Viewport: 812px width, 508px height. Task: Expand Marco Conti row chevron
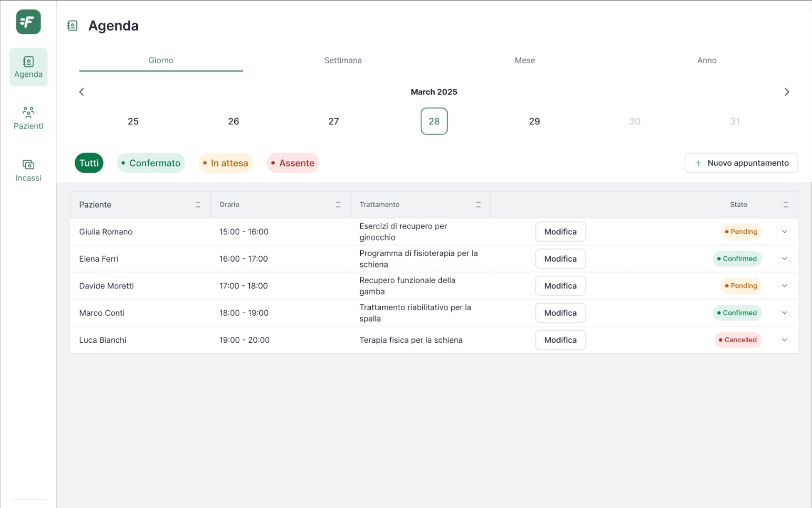pyautogui.click(x=785, y=313)
